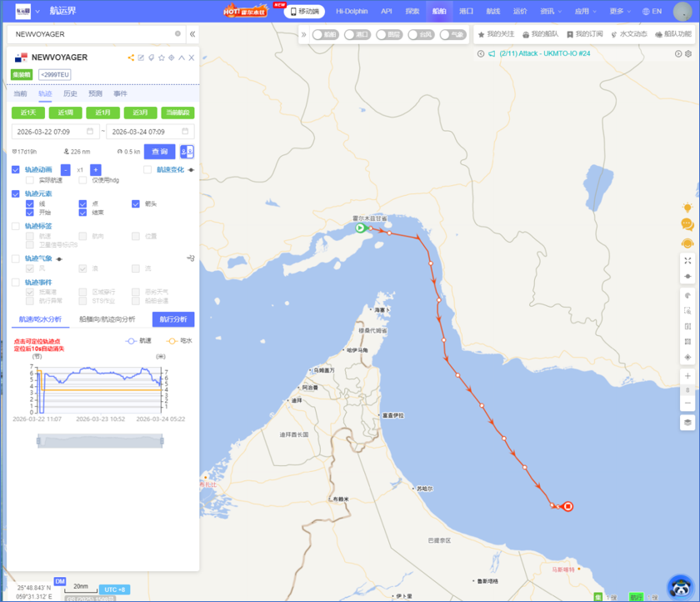Uncheck the 箭头 arrows checkbox
The height and width of the screenshot is (602, 700).
(x=136, y=203)
